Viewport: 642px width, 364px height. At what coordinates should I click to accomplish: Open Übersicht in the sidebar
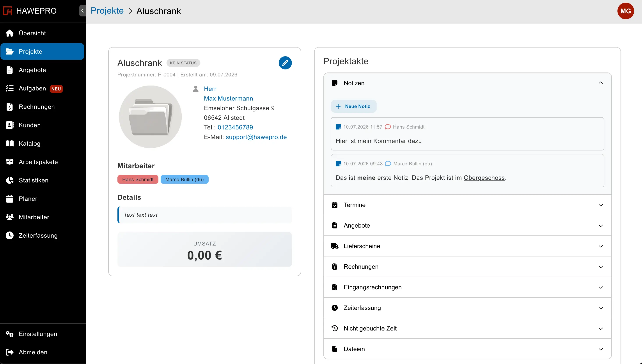click(42, 33)
